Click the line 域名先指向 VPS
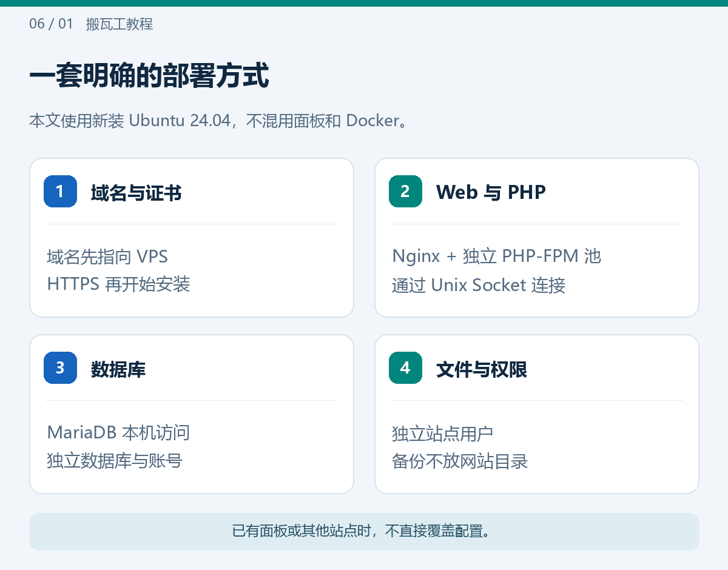 (x=107, y=256)
